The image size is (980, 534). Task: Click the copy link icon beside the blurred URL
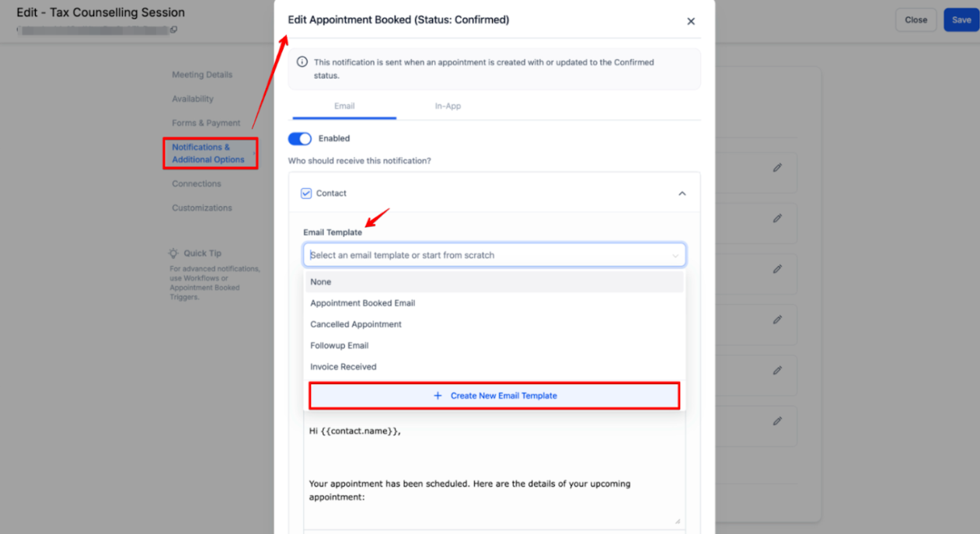[173, 30]
